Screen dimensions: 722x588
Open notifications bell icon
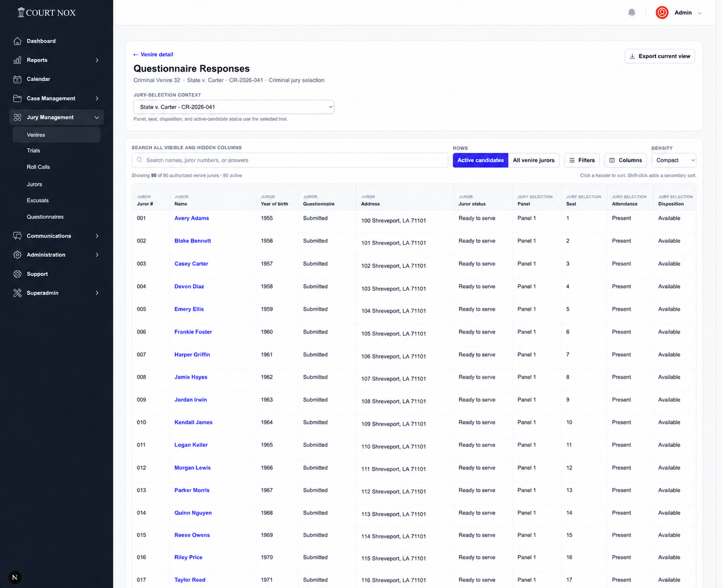tap(632, 12)
